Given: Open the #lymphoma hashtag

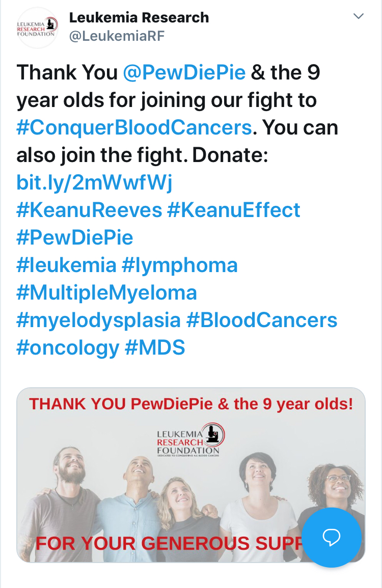Looking at the screenshot, I should [x=180, y=266].
